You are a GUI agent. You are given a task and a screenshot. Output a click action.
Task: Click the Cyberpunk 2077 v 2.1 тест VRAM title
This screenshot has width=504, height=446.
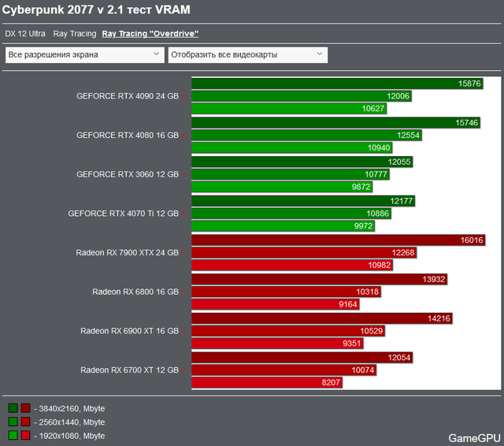pyautogui.click(x=96, y=9)
